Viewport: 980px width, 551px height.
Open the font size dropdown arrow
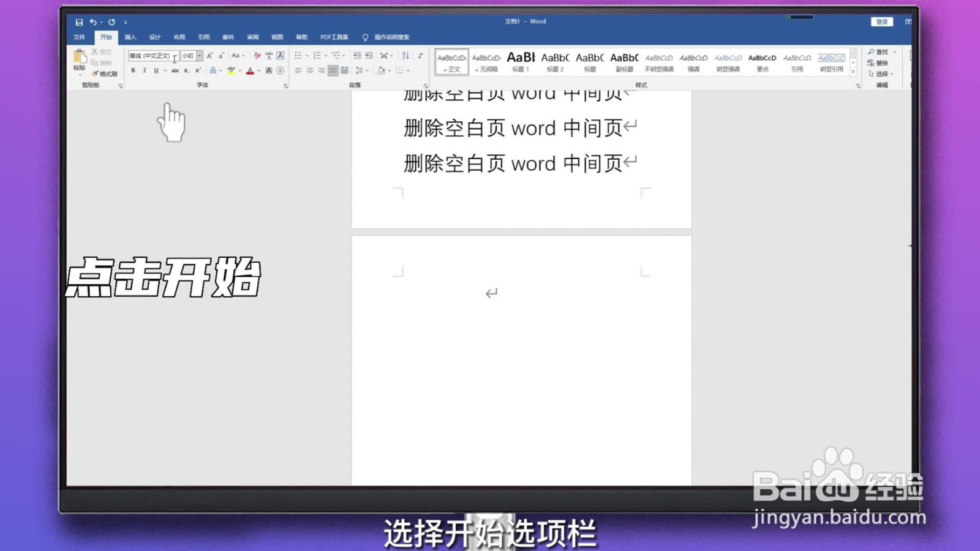coord(199,55)
